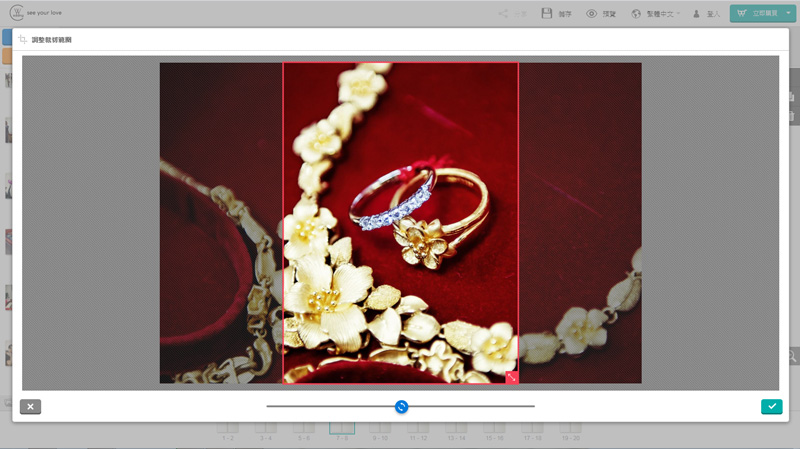800x449 pixels.
Task: Click the blue rotate slider handle
Action: [x=401, y=406]
